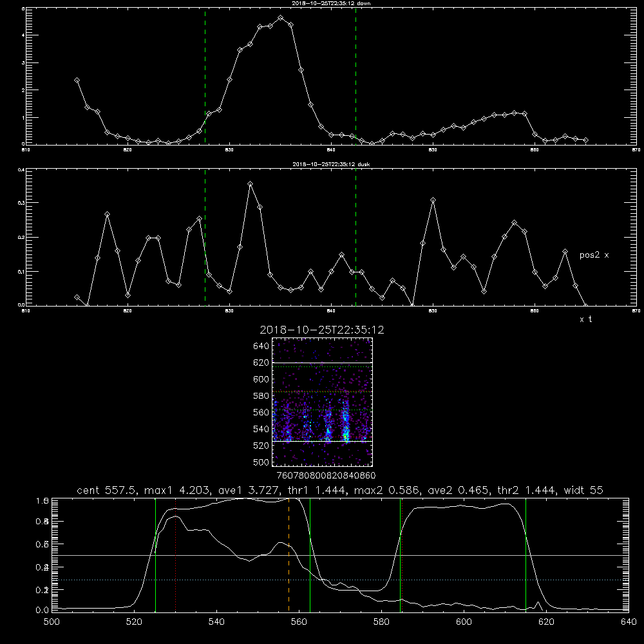Select the highest peak marker in the dawn plot
This screenshot has width=644, height=644.
click(281, 18)
